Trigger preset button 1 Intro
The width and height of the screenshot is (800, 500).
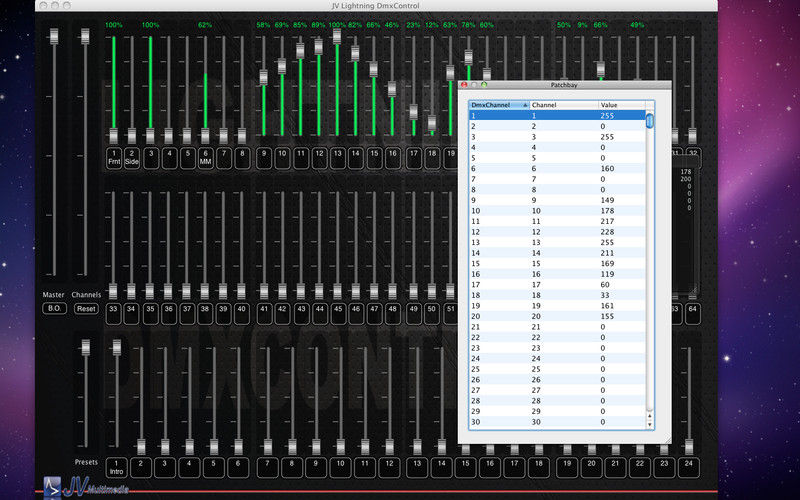pos(116,468)
